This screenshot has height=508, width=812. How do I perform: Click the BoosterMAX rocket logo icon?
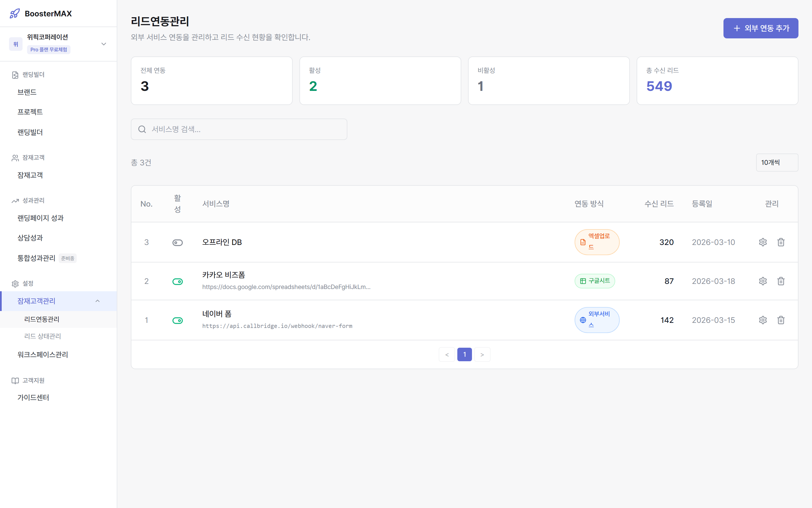point(14,14)
